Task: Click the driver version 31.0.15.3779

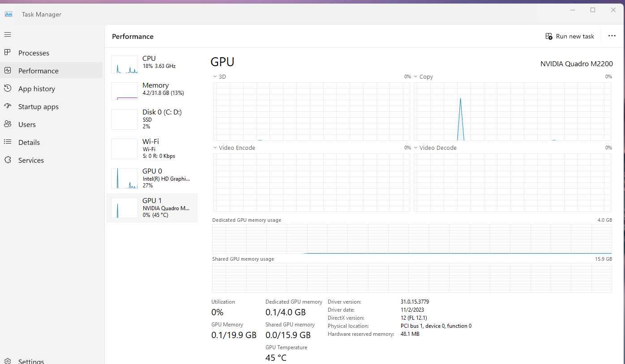Action: click(415, 302)
